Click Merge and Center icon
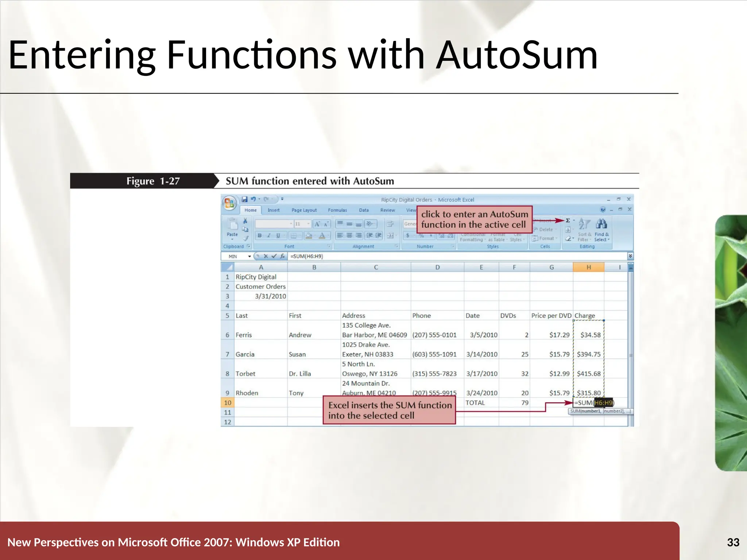 pyautogui.click(x=390, y=236)
